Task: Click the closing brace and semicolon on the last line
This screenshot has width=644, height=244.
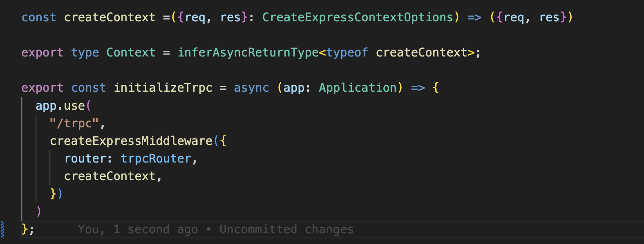Action: click(27, 229)
